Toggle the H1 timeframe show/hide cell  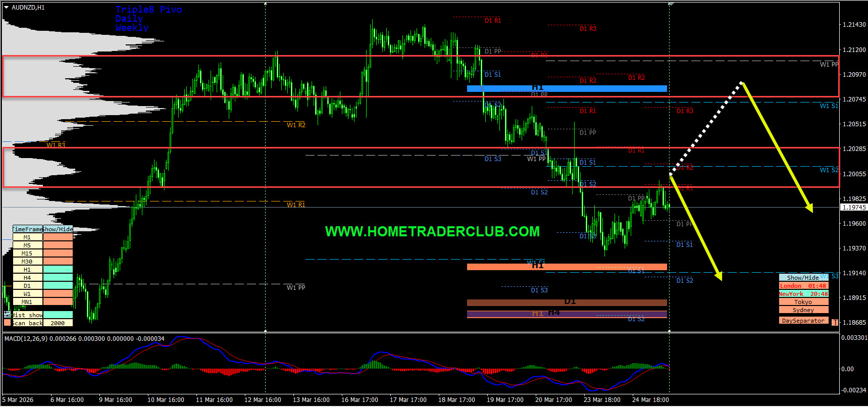[58, 270]
